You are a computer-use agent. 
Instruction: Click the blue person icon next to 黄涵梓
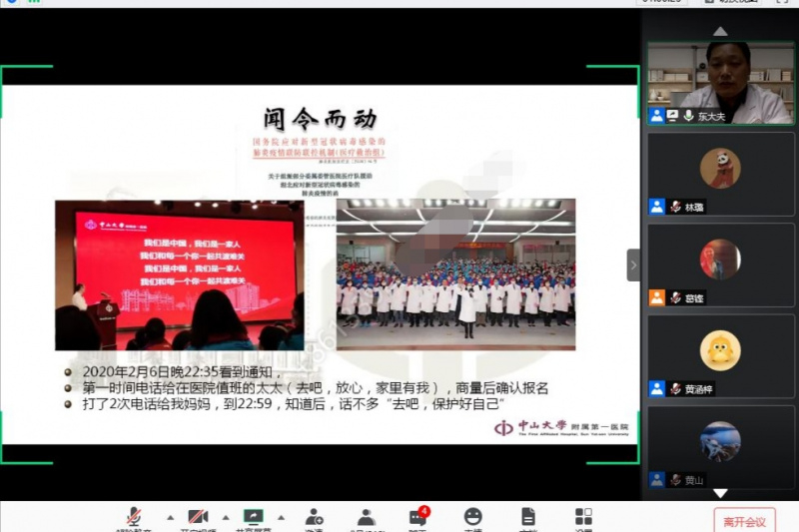657,389
